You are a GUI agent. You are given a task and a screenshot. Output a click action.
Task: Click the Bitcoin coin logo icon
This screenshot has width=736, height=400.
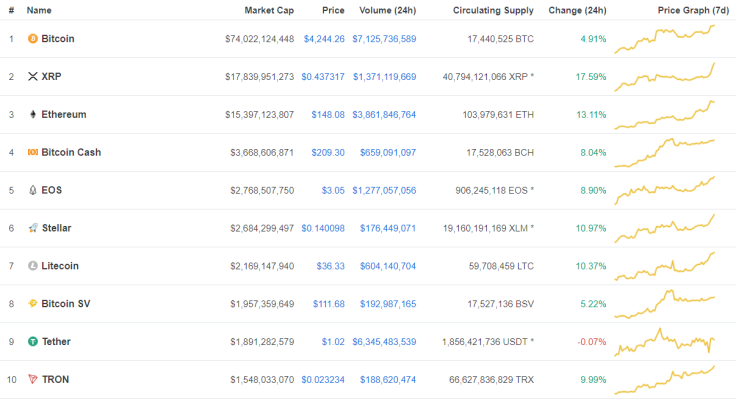point(32,38)
